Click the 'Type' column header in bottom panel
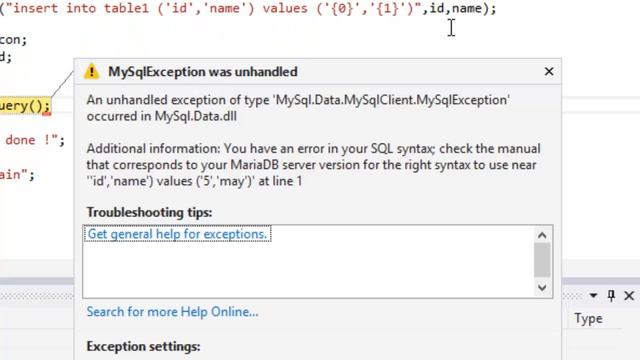 click(588, 318)
